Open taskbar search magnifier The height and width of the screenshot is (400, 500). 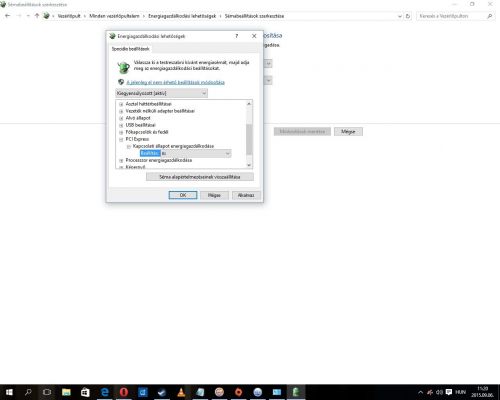click(x=28, y=392)
